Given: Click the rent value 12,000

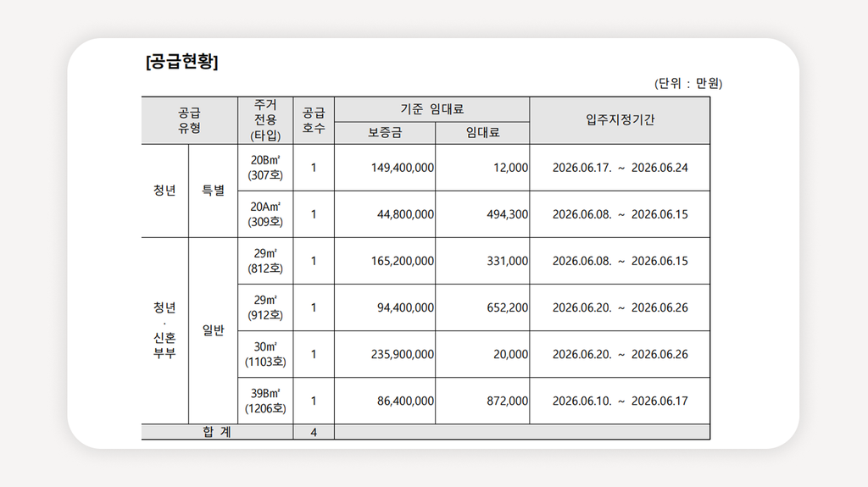Looking at the screenshot, I should tap(510, 168).
